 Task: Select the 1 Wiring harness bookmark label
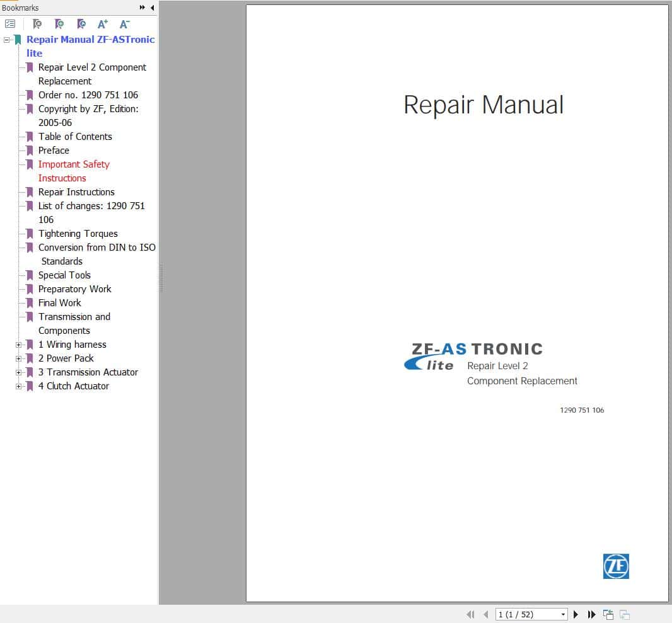72,345
